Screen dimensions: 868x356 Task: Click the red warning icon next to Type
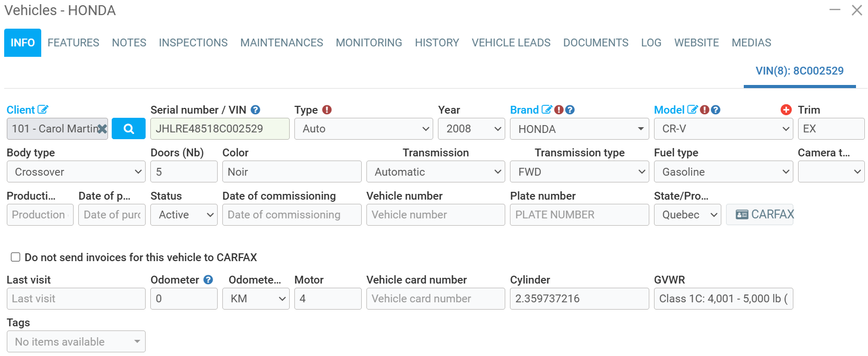(x=327, y=109)
